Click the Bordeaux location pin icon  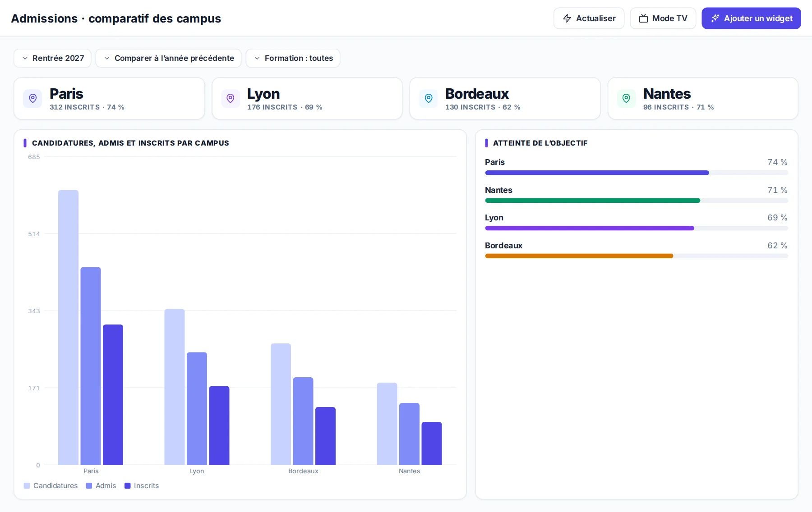(x=429, y=98)
